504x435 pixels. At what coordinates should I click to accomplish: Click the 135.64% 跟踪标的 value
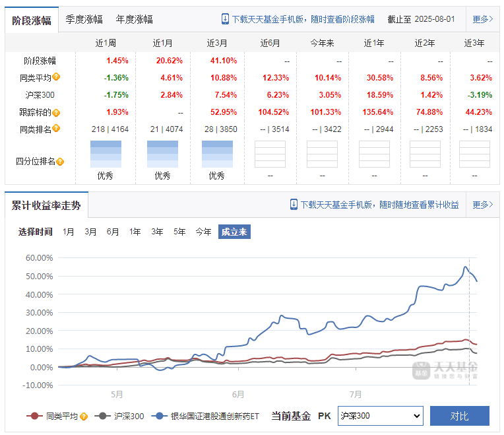[x=378, y=112]
